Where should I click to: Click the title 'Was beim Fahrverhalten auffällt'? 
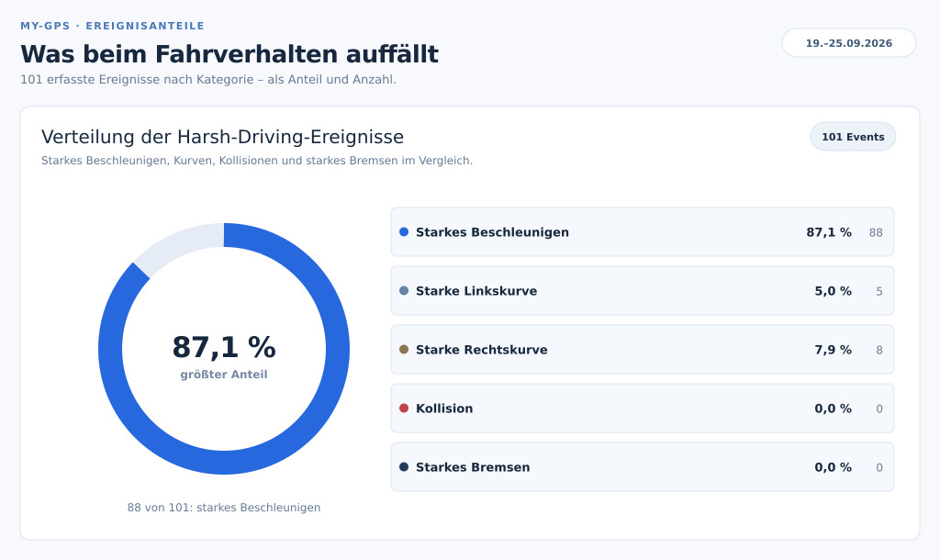[229, 54]
